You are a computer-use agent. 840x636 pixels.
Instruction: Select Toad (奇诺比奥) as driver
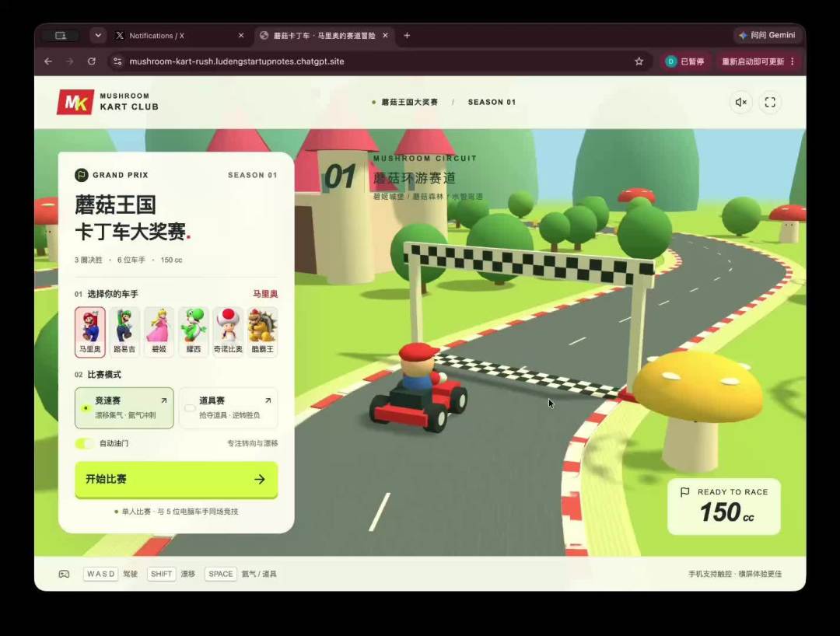(x=228, y=332)
